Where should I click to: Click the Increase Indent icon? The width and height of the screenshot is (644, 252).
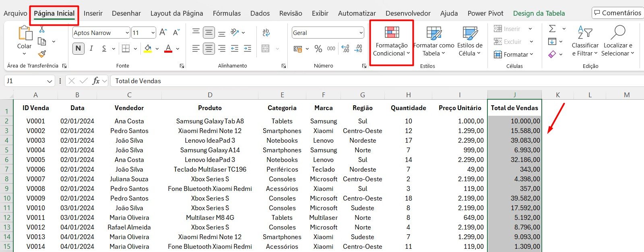click(248, 49)
